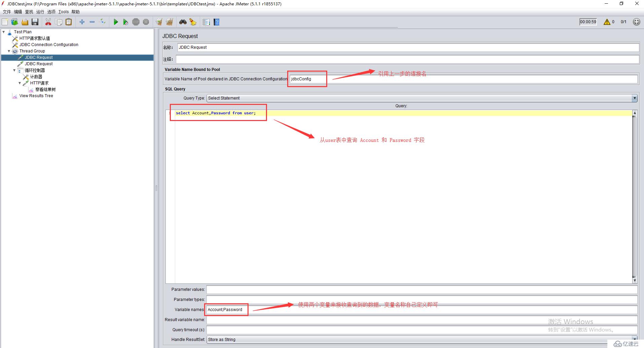Open an existing test plan file
The image size is (644, 348).
tap(25, 22)
